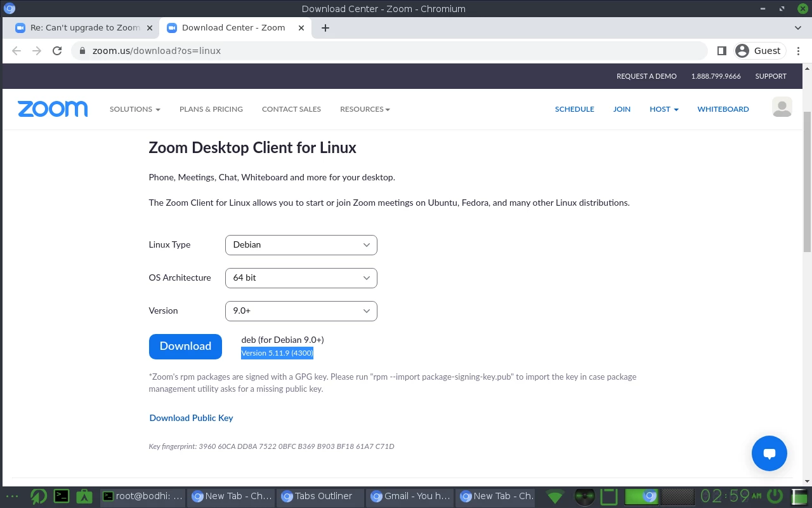The height and width of the screenshot is (508, 812).
Task: Go back with the browser back arrow
Action: (16, 51)
